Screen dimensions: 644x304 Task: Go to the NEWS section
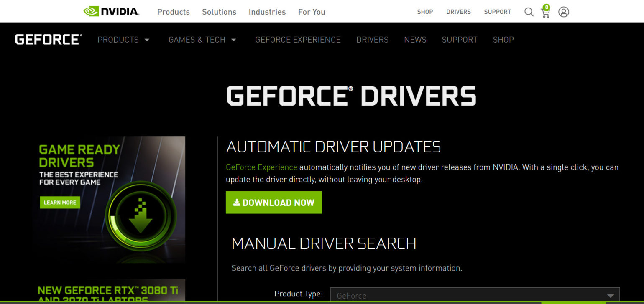point(415,40)
